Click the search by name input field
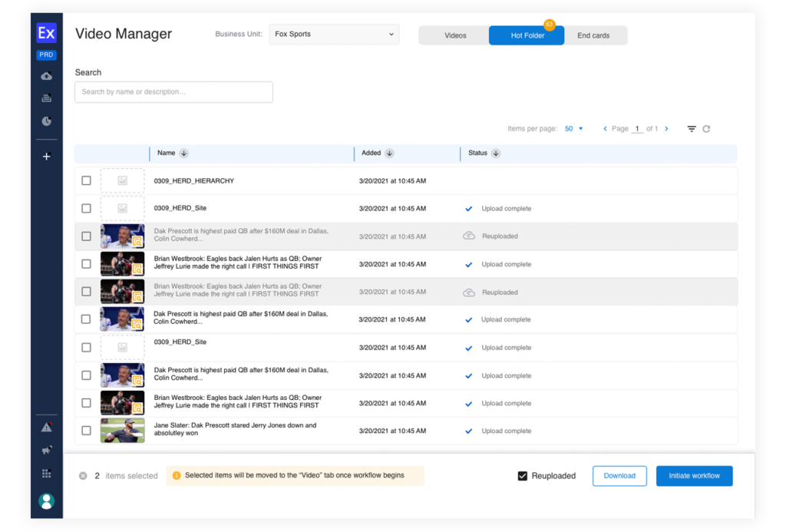This screenshot has height=532, width=786. click(173, 92)
